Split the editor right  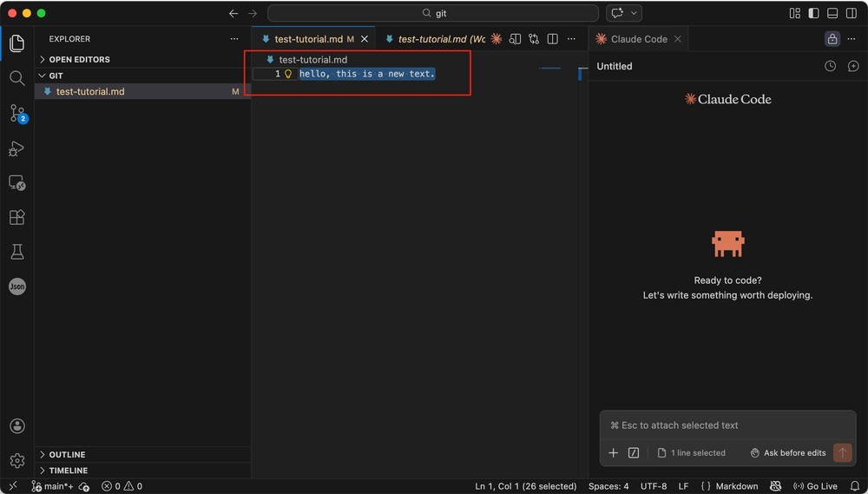point(552,39)
